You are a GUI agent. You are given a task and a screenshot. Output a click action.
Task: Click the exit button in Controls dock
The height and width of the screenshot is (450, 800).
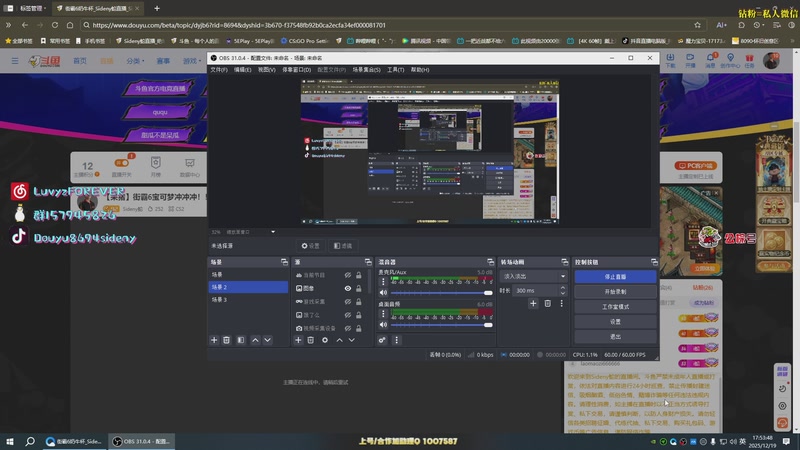pos(615,337)
